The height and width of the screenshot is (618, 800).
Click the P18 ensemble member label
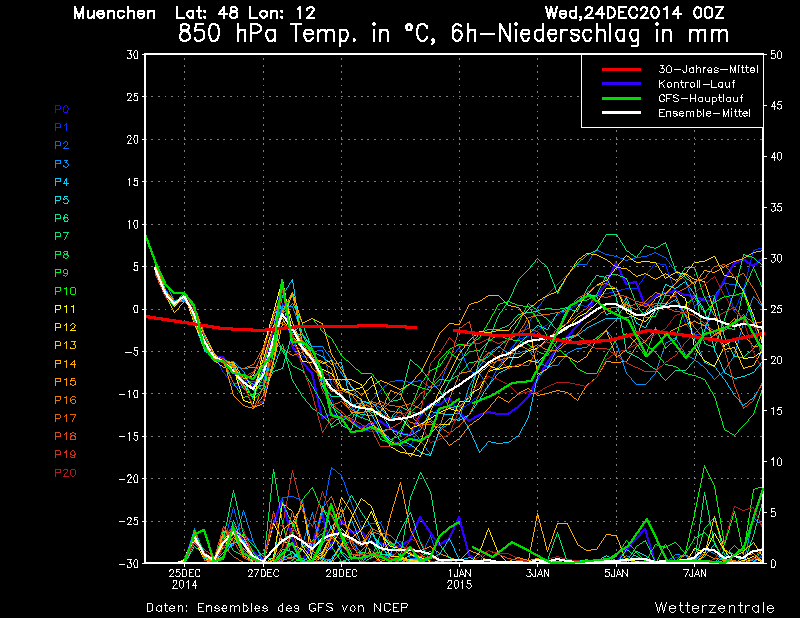click(x=65, y=436)
